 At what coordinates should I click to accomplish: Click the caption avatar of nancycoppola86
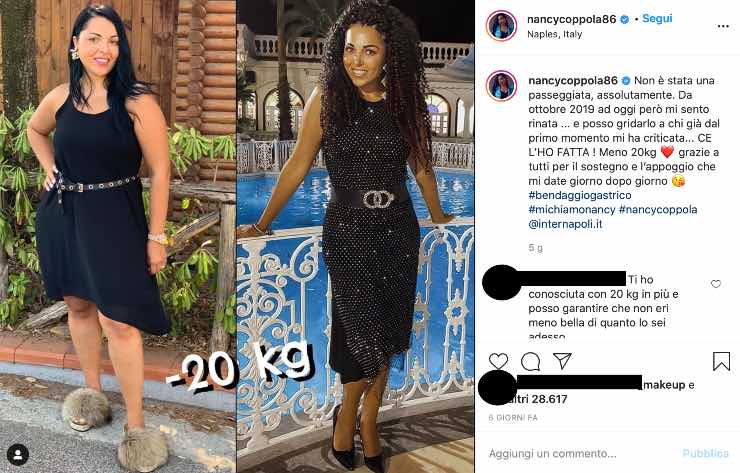[501, 86]
